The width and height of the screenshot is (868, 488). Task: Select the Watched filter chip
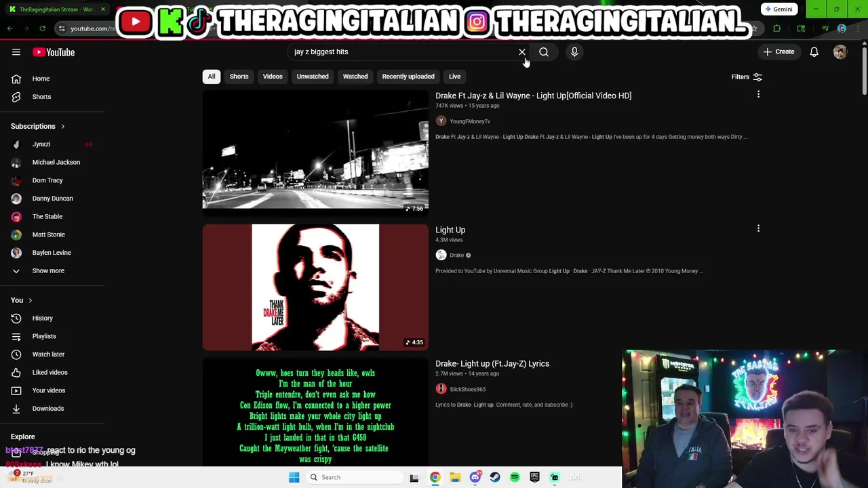pyautogui.click(x=355, y=77)
